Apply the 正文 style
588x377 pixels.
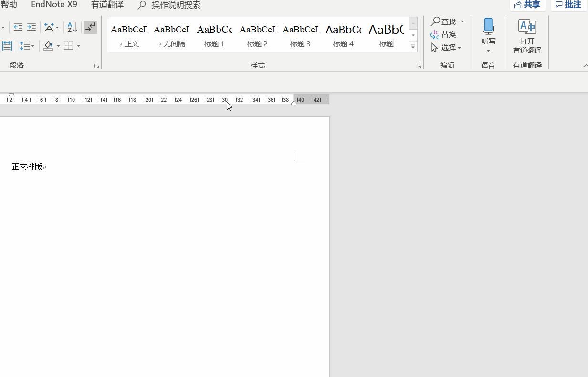tap(129, 35)
